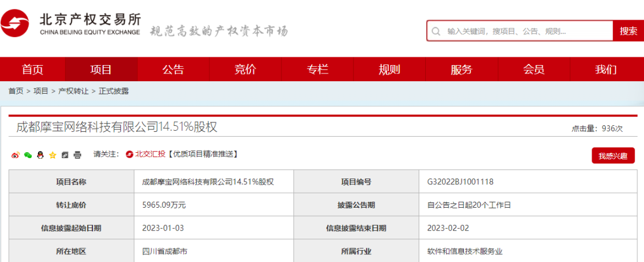The image size is (644, 262).
Task: Click the region value 四川省成都市
Action: [165, 251]
